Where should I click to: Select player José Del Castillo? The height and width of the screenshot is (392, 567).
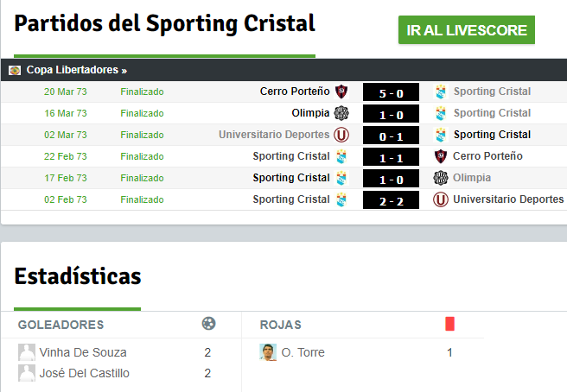84,373
